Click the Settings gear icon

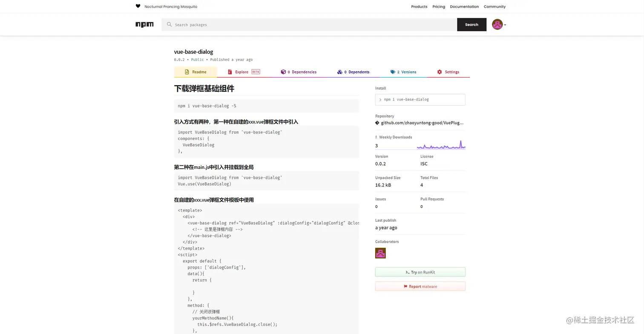pyautogui.click(x=440, y=72)
